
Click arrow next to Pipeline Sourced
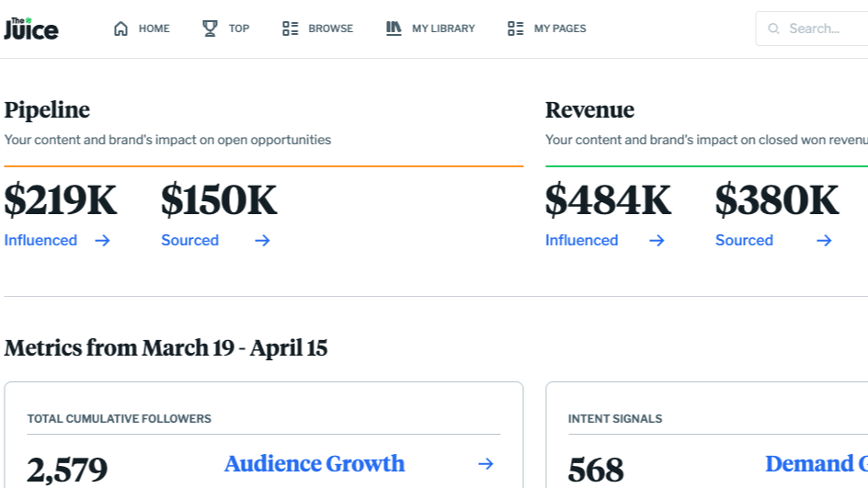[262, 241]
